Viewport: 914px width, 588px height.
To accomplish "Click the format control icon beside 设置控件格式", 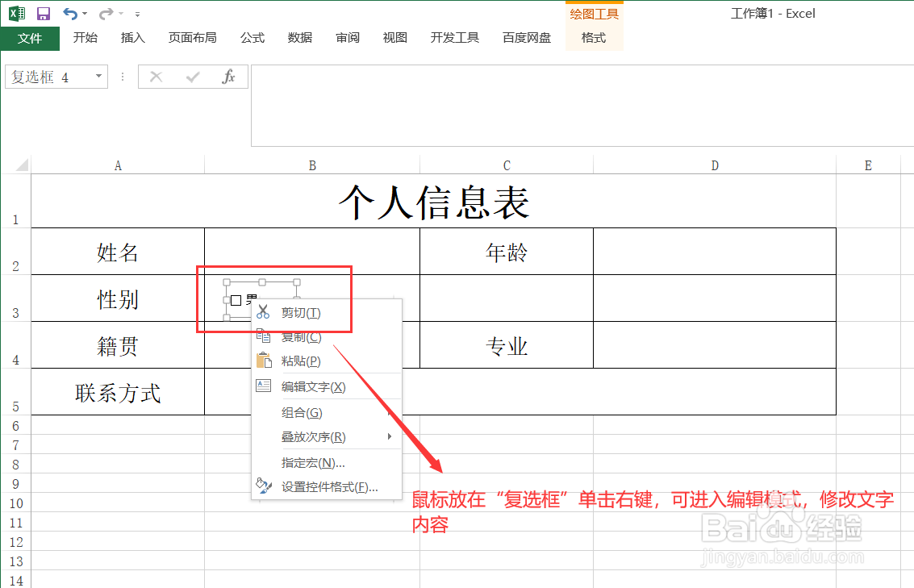I will [x=264, y=486].
